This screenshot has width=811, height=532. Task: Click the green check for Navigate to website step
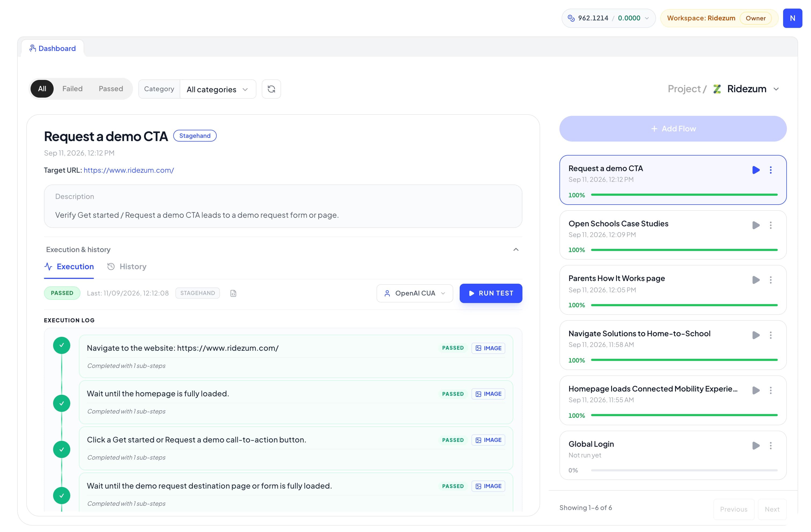click(62, 345)
